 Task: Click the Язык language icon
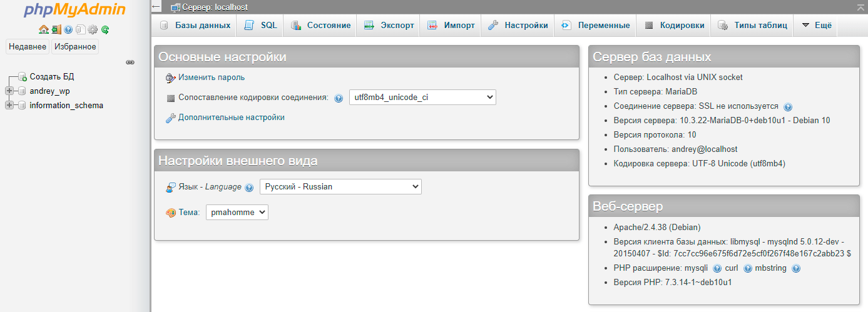pos(171,187)
